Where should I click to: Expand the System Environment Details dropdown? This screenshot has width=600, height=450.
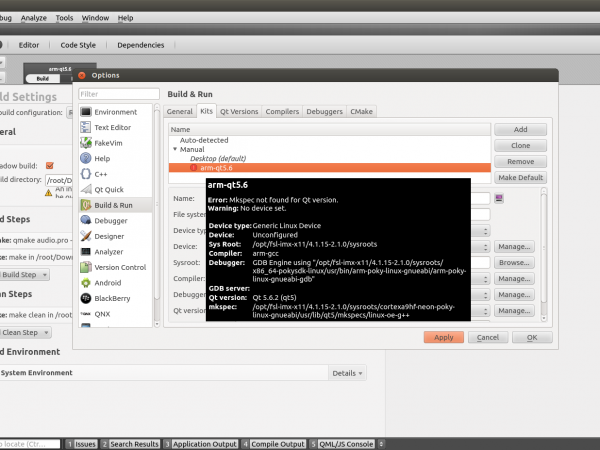(x=347, y=373)
